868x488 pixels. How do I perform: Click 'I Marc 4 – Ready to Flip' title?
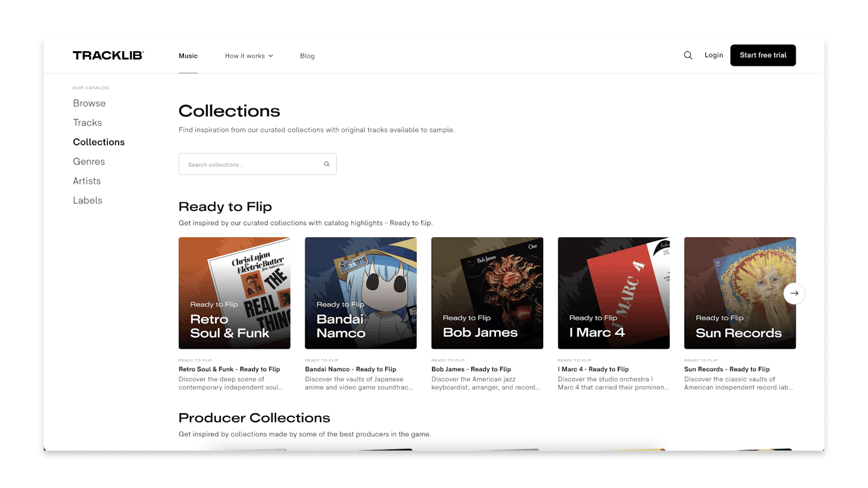(x=593, y=369)
